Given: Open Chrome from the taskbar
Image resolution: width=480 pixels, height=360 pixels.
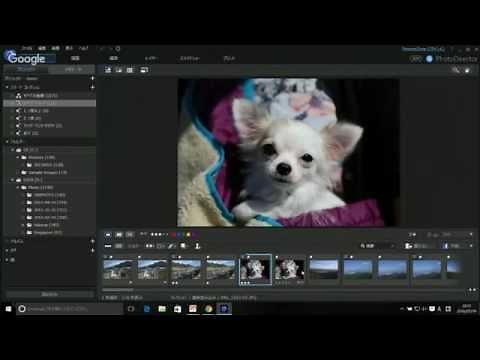Looking at the screenshot, I should (x=209, y=309).
